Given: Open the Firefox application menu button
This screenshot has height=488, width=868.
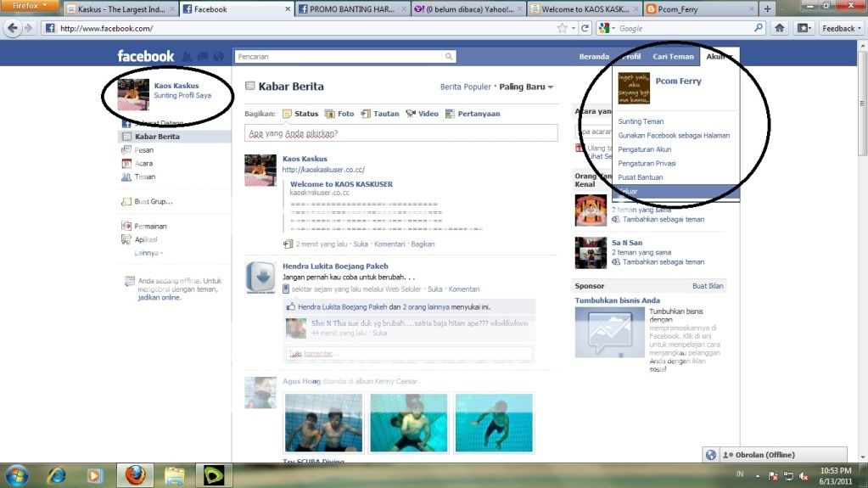Looking at the screenshot, I should [29, 6].
